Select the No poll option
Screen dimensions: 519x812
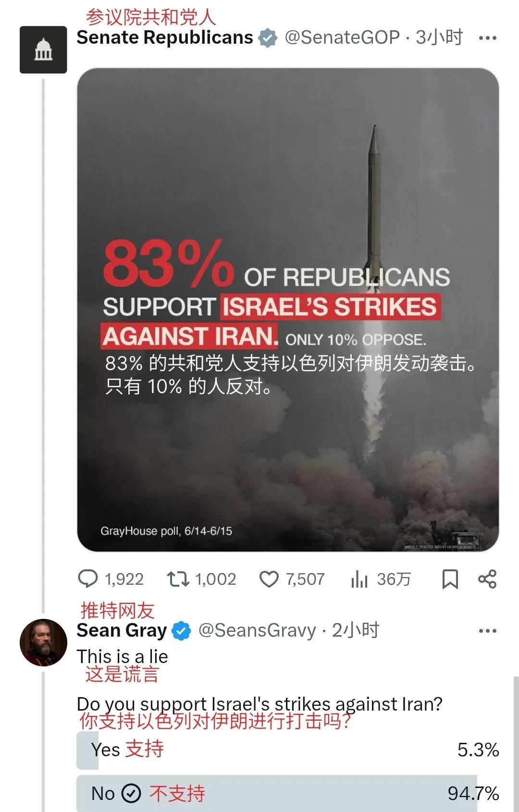pos(288,793)
